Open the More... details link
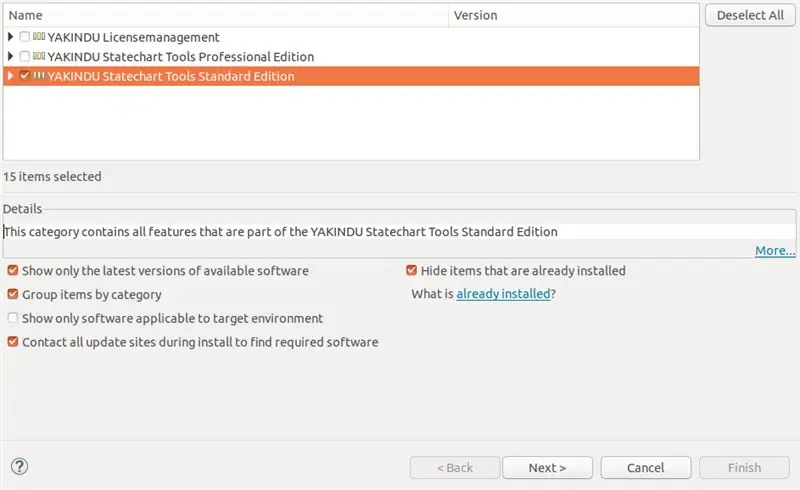Viewport: 800px width, 490px height. (x=775, y=251)
